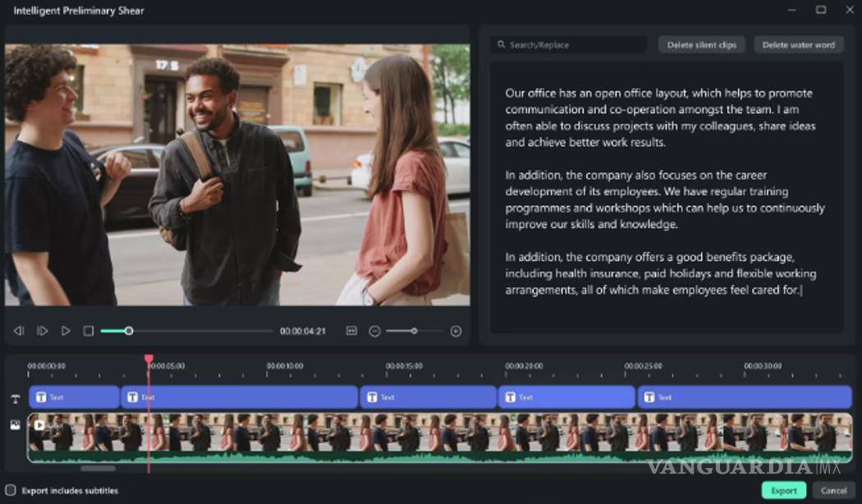Select the media track icon in timeline
This screenshot has width=862, height=504.
tap(15, 424)
